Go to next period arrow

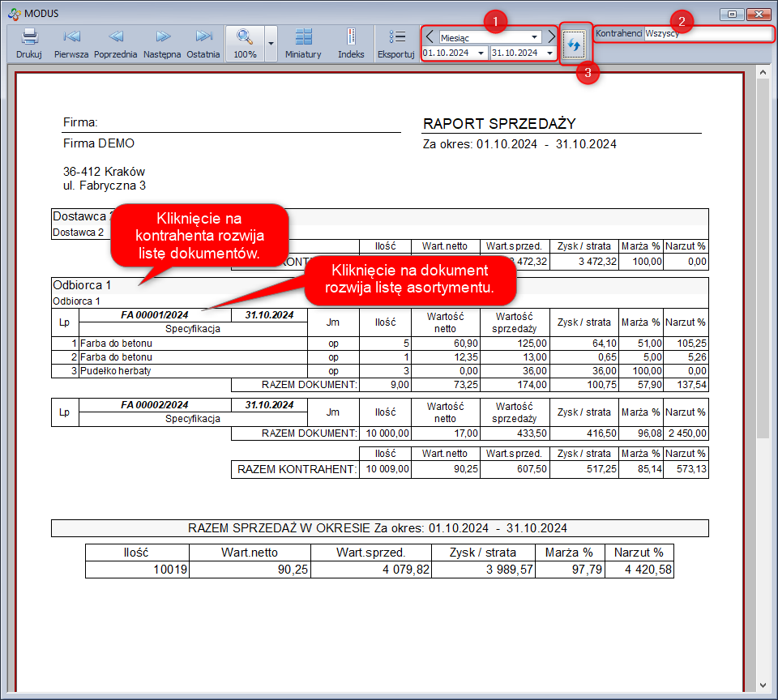tap(552, 37)
